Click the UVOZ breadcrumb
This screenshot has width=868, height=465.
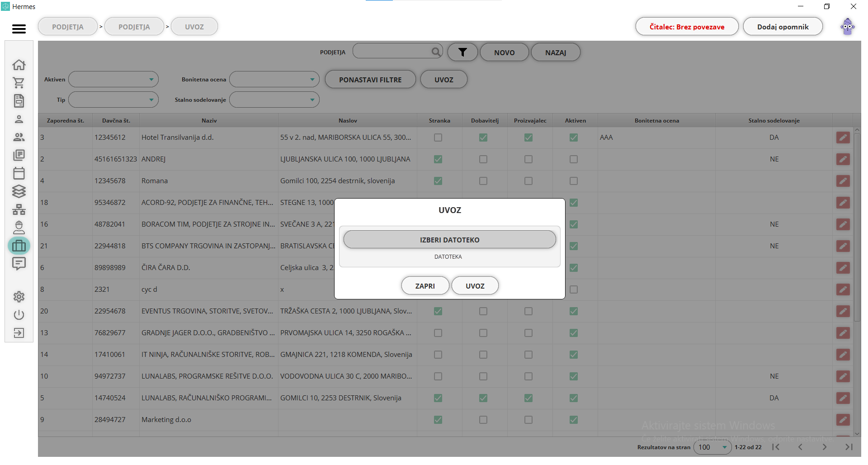(x=194, y=27)
